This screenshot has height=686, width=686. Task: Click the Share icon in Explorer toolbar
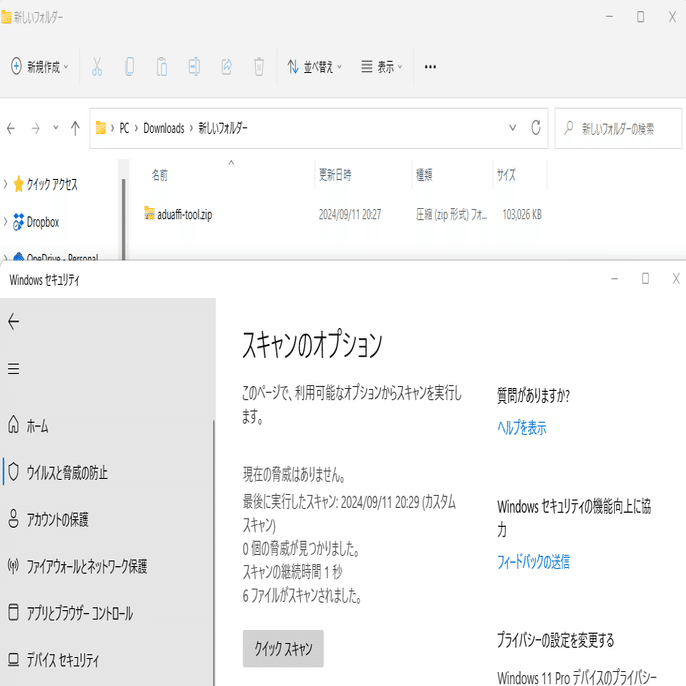pos(226,66)
